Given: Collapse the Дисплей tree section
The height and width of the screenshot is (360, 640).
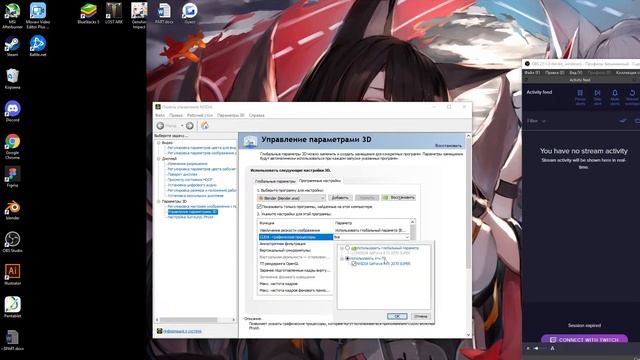Looking at the screenshot, I should [159, 159].
